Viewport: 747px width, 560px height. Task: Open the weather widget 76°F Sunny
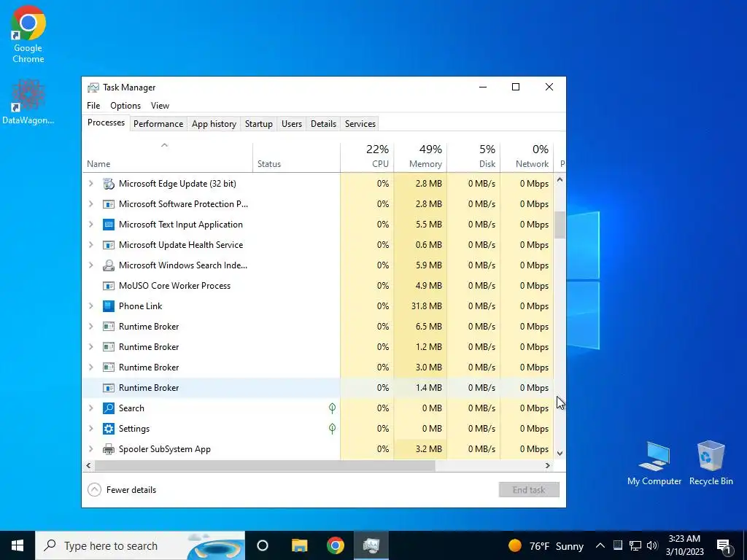pos(546,545)
